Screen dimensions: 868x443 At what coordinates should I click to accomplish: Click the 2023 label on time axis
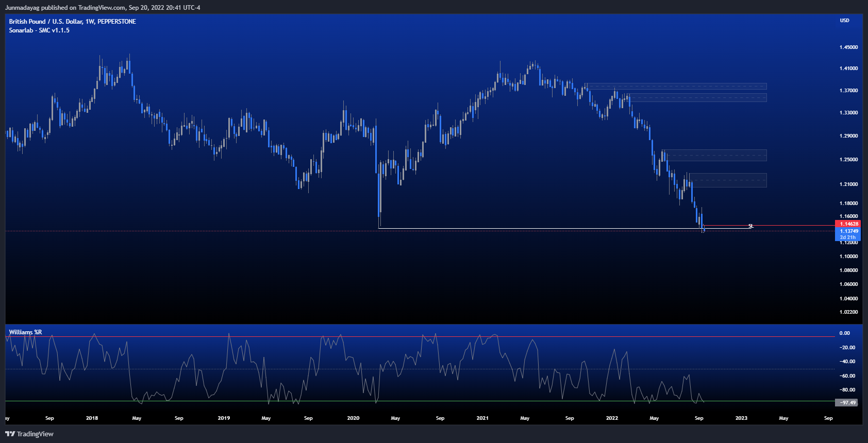(x=741, y=418)
